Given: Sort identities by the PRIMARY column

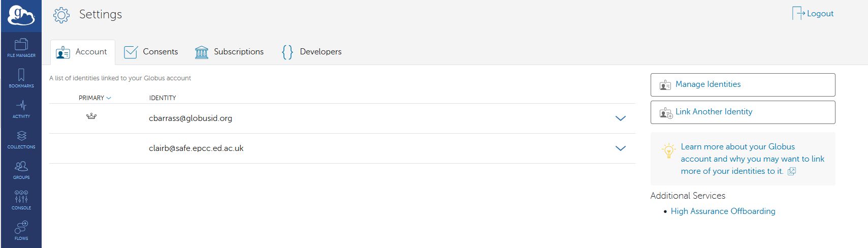Looking at the screenshot, I should (x=94, y=98).
